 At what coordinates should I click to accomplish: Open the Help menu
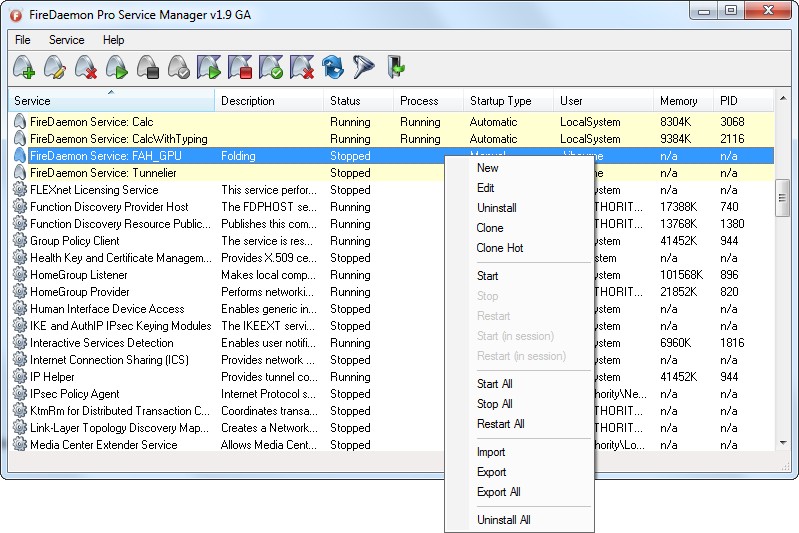(114, 40)
